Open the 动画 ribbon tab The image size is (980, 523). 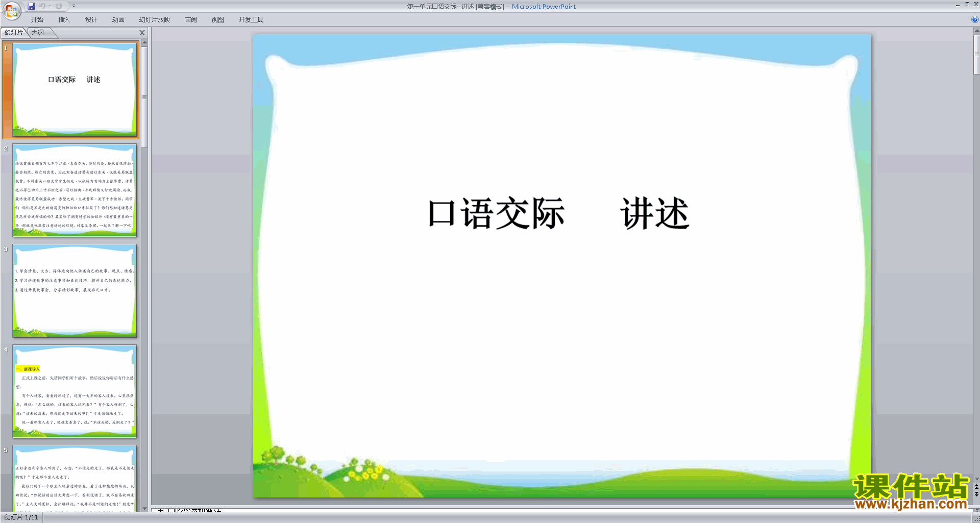(x=118, y=20)
